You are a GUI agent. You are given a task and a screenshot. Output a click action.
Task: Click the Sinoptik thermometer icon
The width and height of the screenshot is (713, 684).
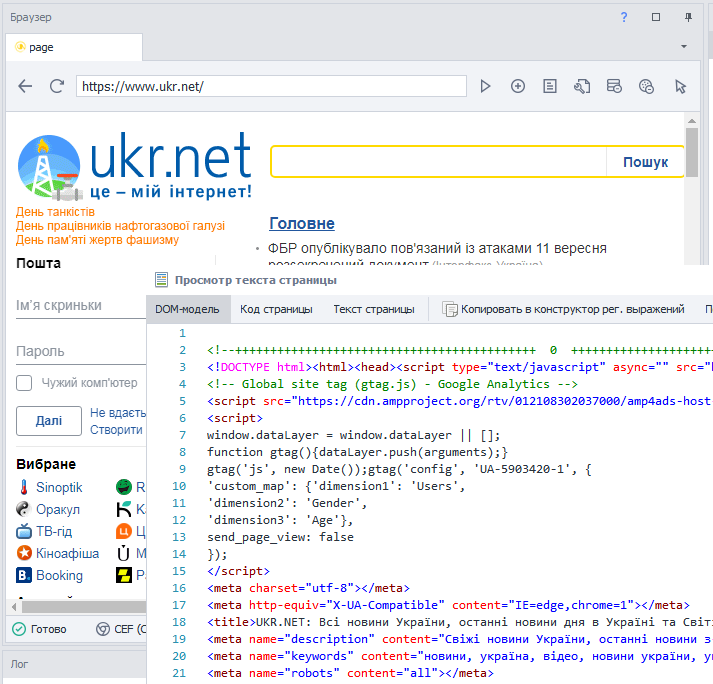click(x=24, y=487)
